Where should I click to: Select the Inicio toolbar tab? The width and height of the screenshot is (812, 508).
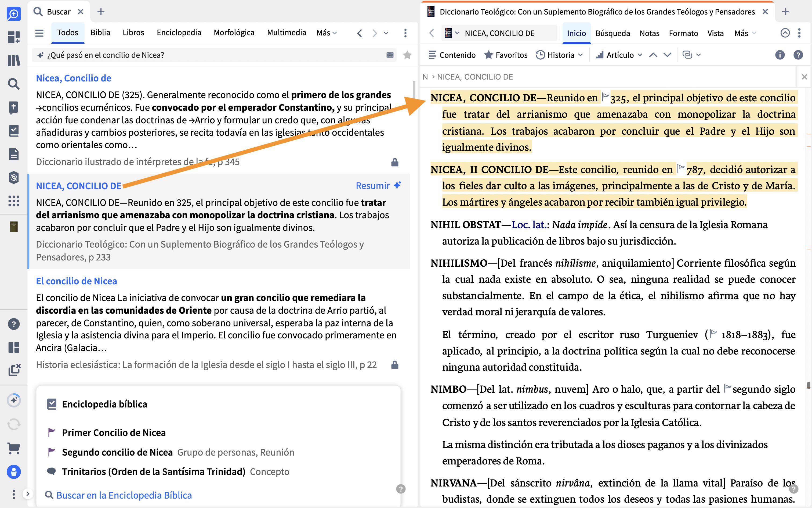pyautogui.click(x=576, y=33)
